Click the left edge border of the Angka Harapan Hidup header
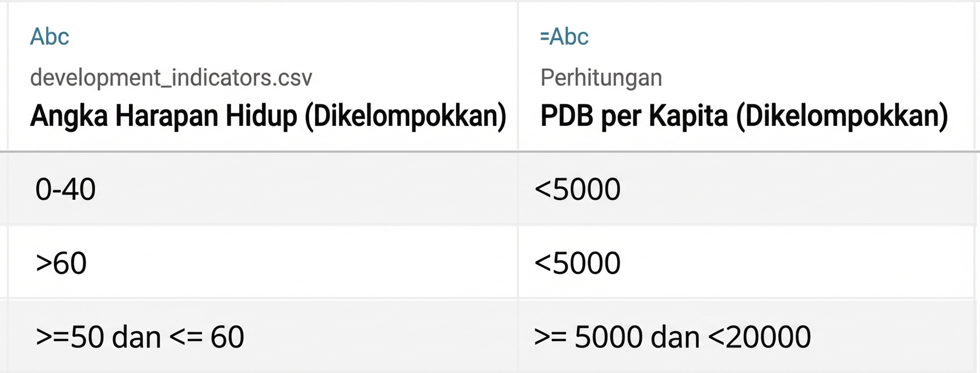This screenshot has width=980, height=373. (x=8, y=76)
